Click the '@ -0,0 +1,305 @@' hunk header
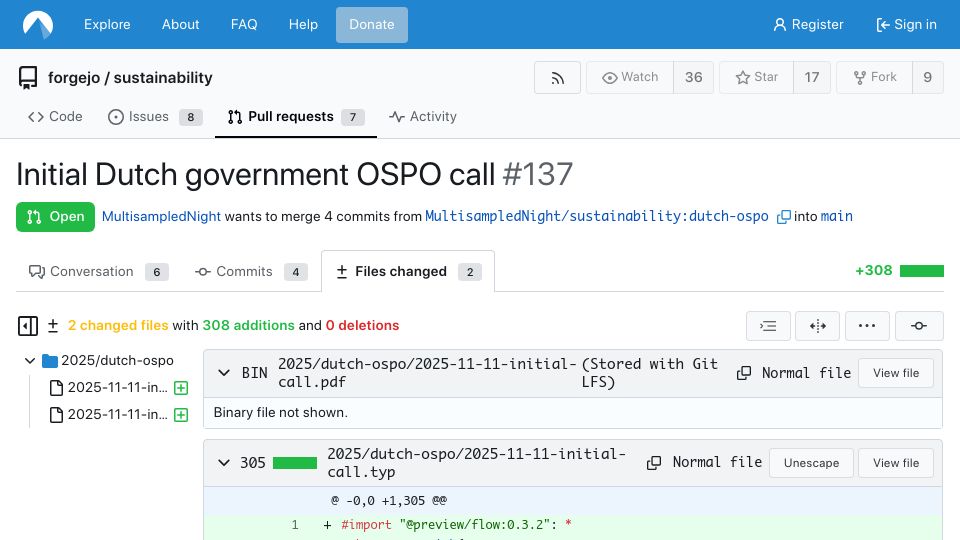This screenshot has height=540, width=960. click(x=389, y=501)
